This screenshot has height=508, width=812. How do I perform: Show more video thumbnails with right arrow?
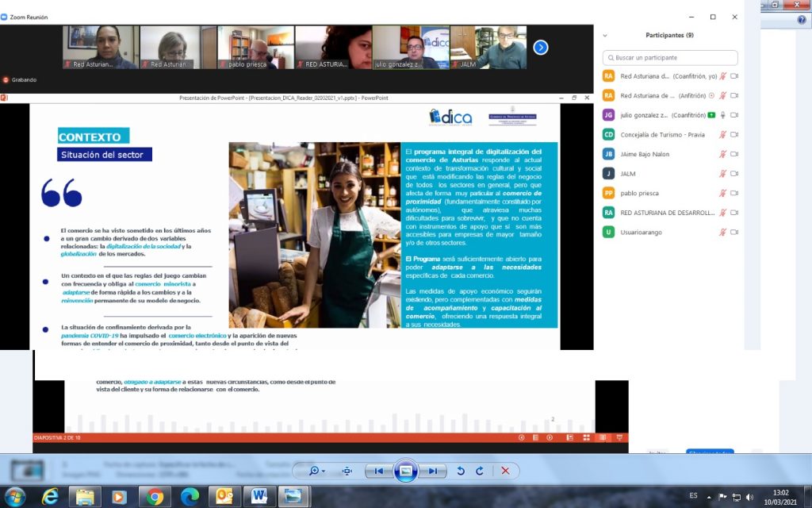541,48
